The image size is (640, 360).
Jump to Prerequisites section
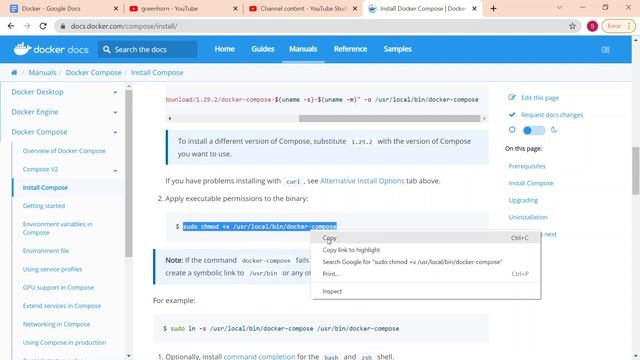527,166
